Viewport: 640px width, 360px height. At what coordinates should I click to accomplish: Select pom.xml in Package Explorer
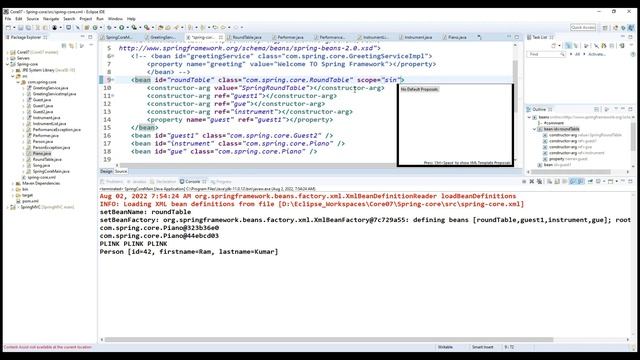[30, 201]
